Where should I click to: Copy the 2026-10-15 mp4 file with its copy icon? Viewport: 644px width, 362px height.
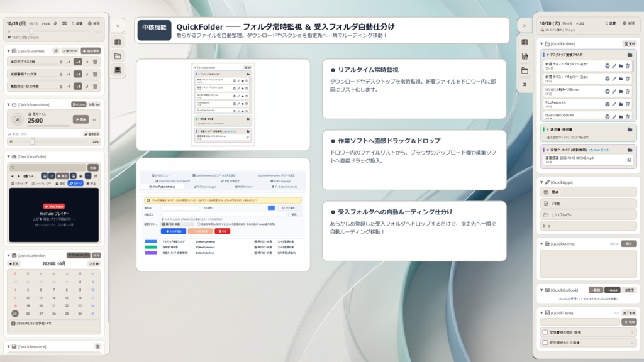629,160
